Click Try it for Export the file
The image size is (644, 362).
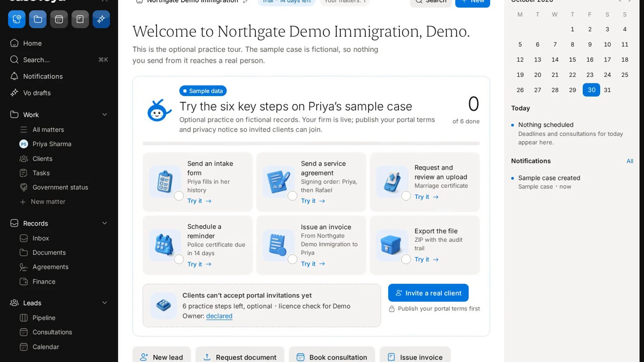(x=427, y=259)
